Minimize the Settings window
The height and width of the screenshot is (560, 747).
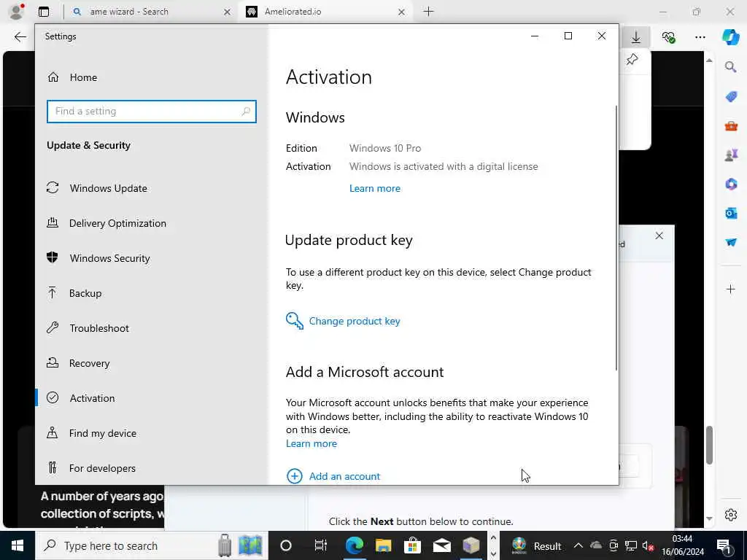tap(535, 36)
